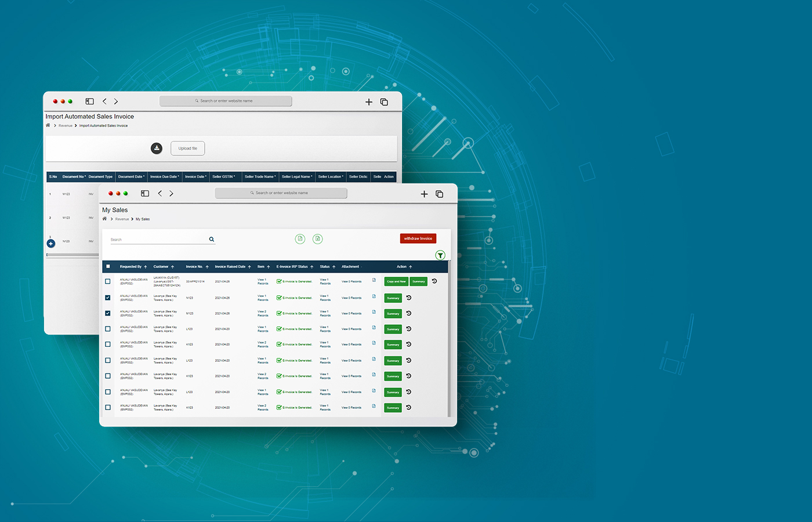Click the Invoice Due Date column header

click(x=165, y=176)
